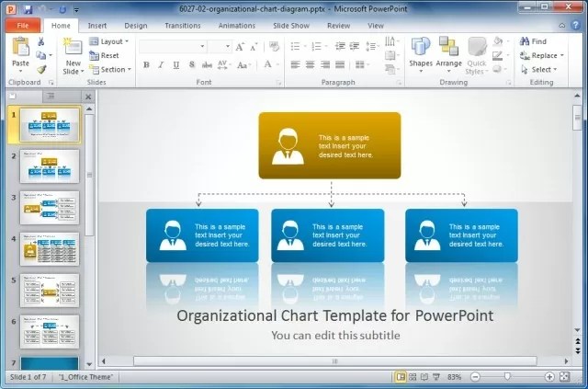
Task: Toggle Italic formatting
Action: 162,64
